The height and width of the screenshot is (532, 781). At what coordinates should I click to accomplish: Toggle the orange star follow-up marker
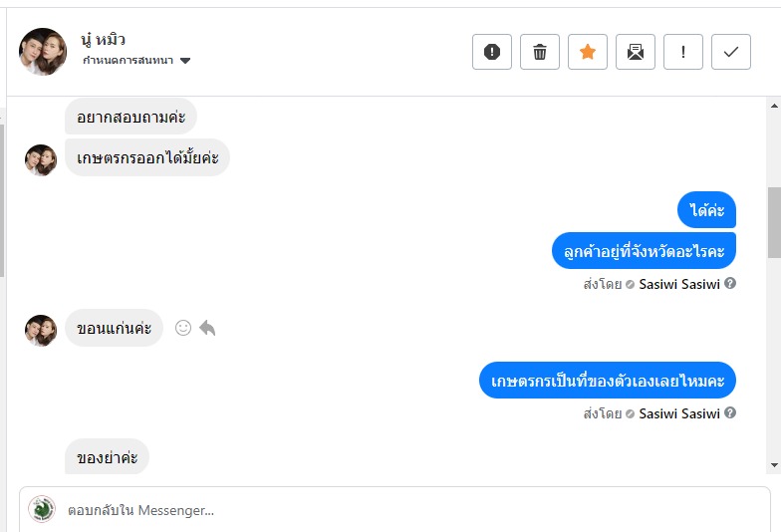(588, 52)
